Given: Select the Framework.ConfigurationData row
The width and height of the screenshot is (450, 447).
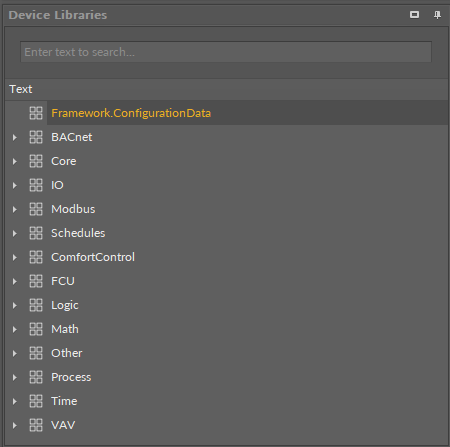Looking at the screenshot, I should 226,113.
